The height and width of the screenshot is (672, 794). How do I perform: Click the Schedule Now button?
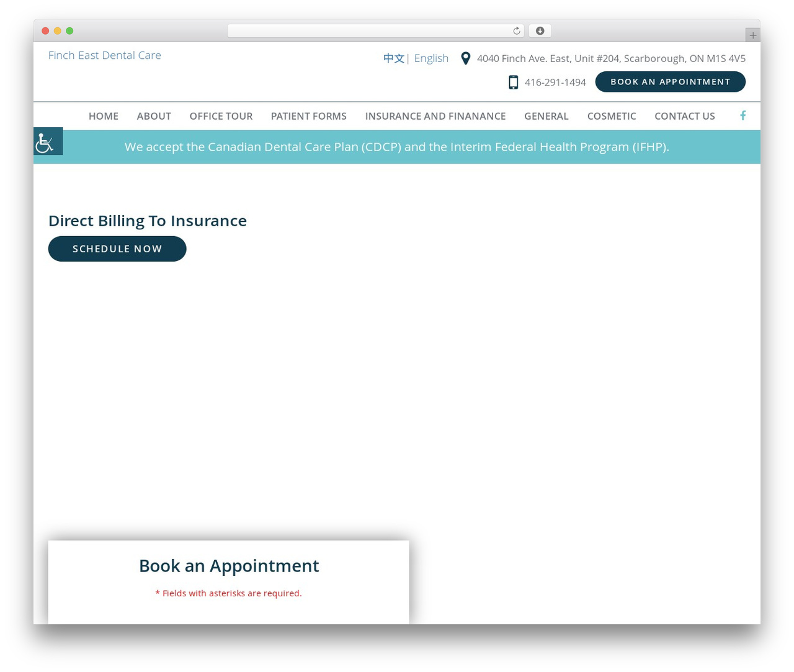tap(117, 249)
